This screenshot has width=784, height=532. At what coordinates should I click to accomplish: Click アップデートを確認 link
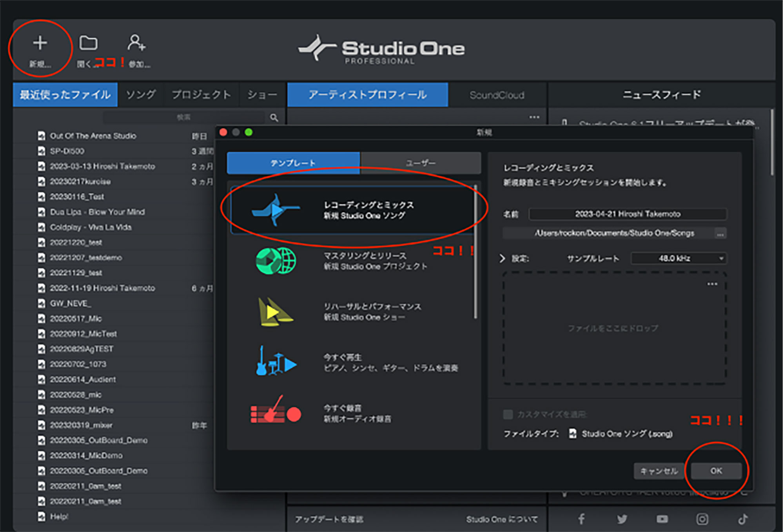point(329,519)
